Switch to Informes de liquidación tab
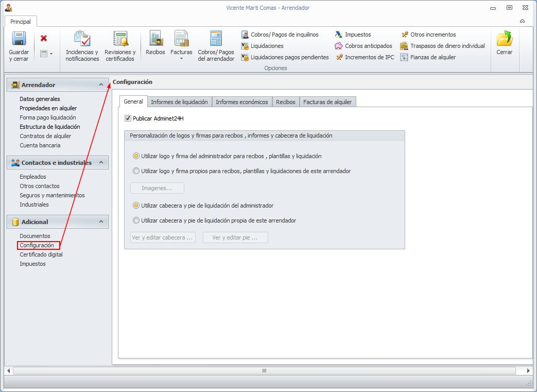Viewport: 537px width, 392px height. tap(180, 102)
